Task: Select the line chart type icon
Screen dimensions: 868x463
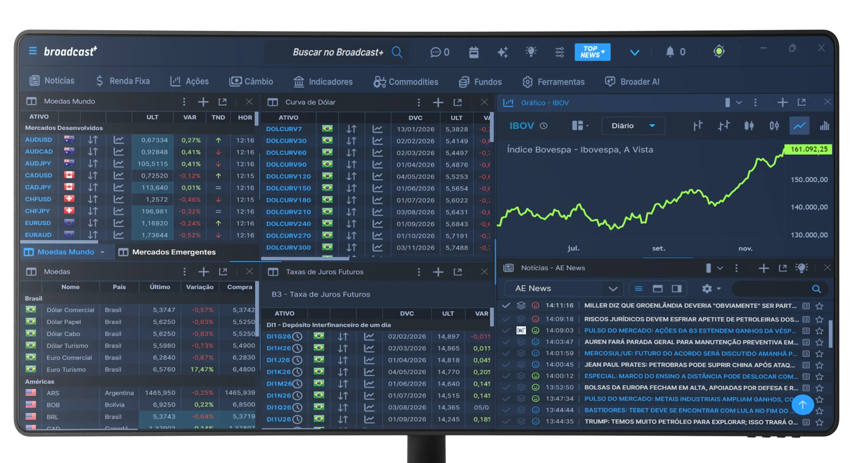Action: (x=799, y=126)
